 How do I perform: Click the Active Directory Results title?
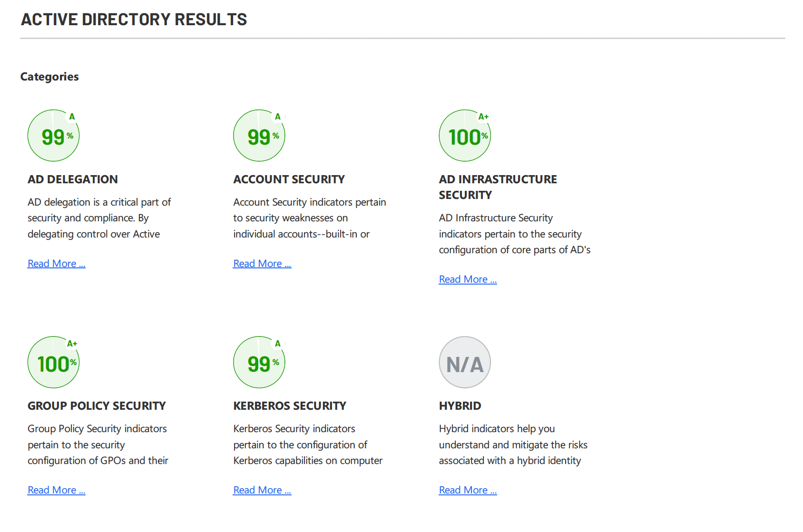pyautogui.click(x=134, y=20)
